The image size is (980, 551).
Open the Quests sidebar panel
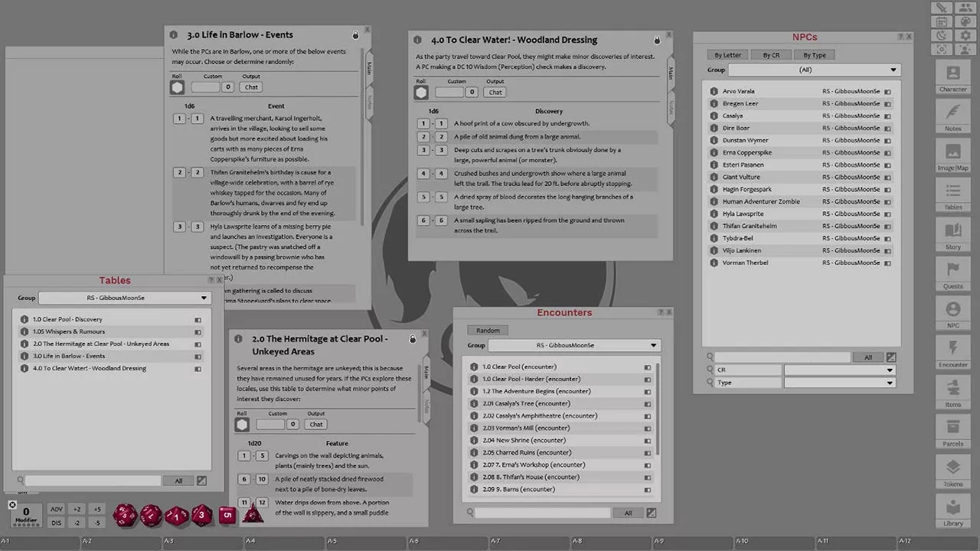tap(952, 275)
